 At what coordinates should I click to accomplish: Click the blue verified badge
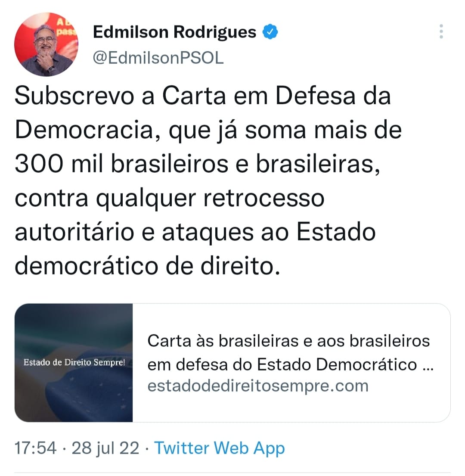click(x=270, y=31)
